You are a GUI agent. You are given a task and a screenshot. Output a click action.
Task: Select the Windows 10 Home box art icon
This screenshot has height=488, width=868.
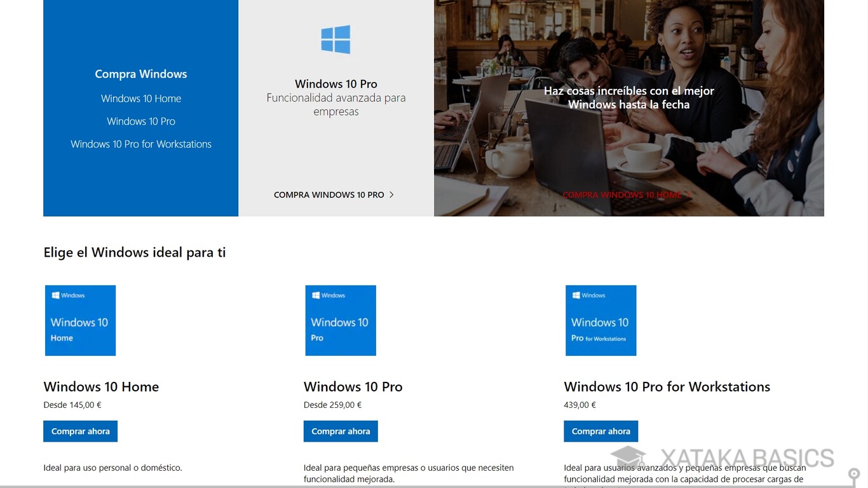tap(80, 320)
